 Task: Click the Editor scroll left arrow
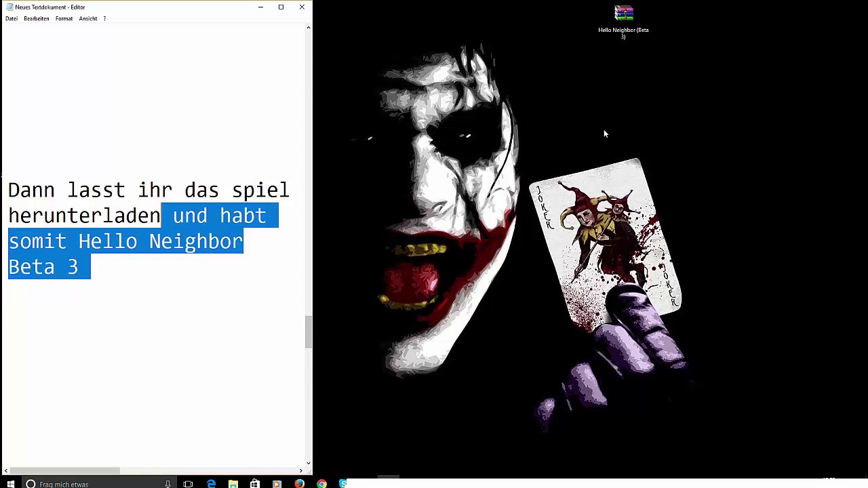[x=6, y=470]
